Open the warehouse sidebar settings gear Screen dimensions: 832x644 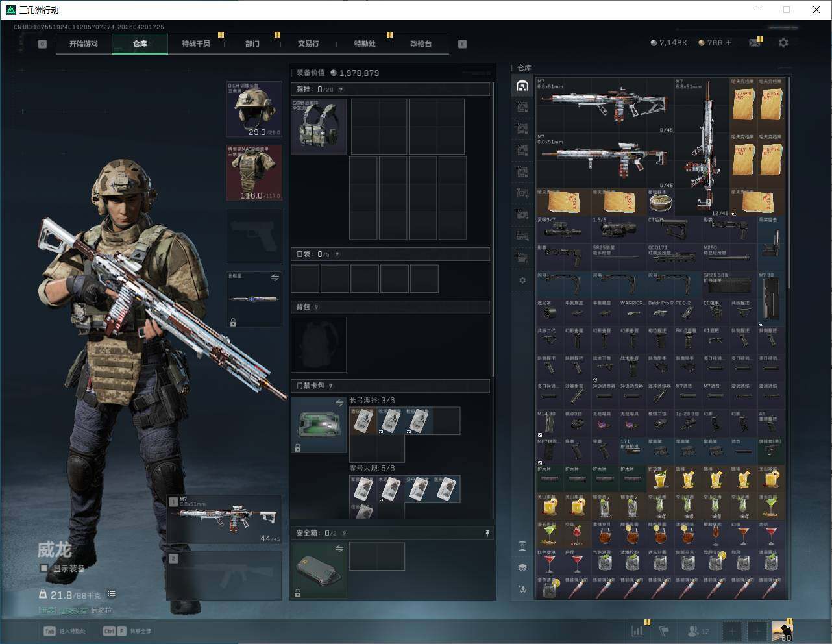click(522, 280)
